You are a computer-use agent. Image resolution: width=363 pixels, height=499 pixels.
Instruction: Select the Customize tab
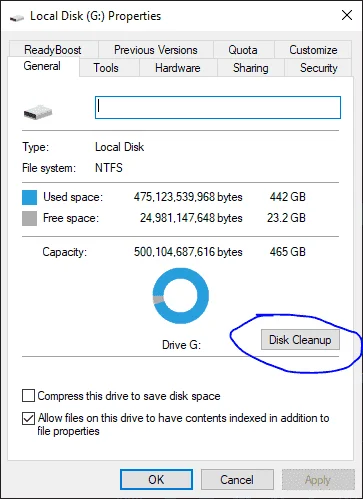pos(313,50)
